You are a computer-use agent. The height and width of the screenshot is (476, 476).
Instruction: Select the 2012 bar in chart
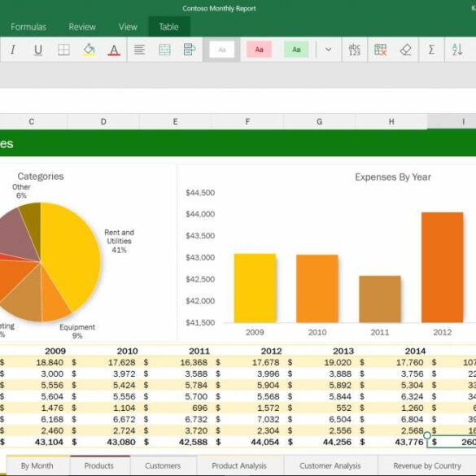(443, 268)
